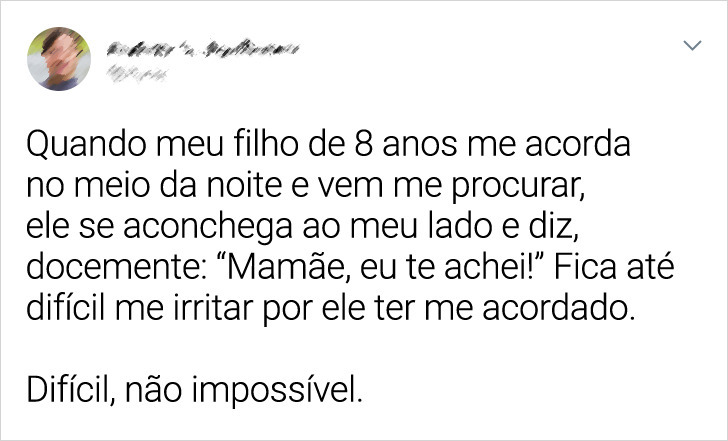Select the line starting with "Quando meu filho"

coord(328,144)
